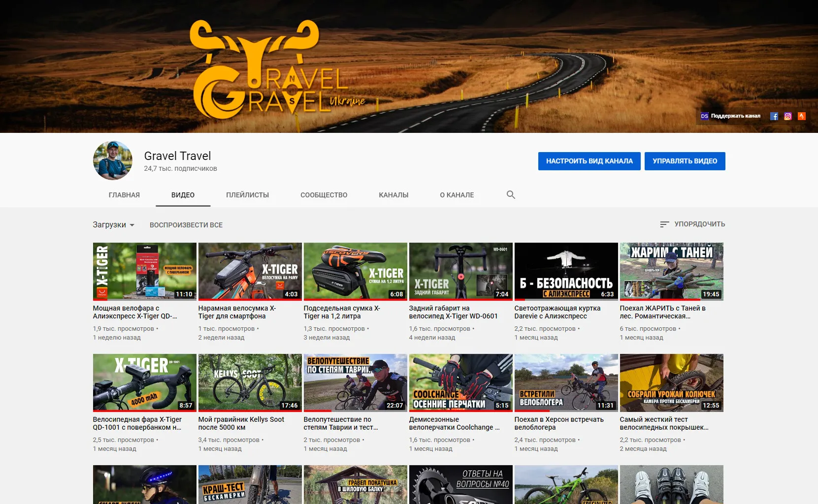Open the Strava link in banner
Viewport: 818px width, 504px height.
pyautogui.click(x=802, y=116)
